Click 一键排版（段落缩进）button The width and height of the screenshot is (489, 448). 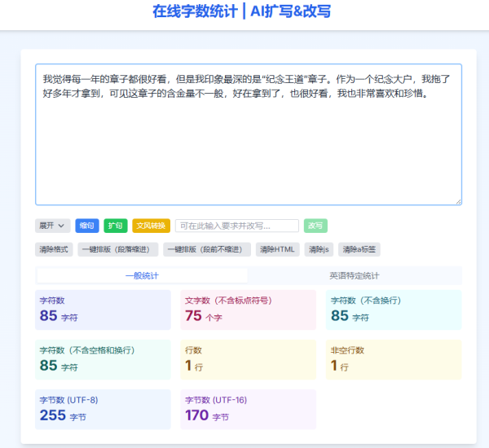coord(118,249)
